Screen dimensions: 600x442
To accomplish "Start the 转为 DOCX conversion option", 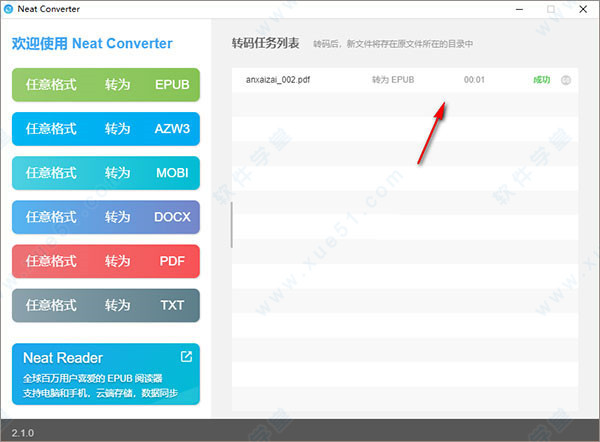I will pos(106,217).
